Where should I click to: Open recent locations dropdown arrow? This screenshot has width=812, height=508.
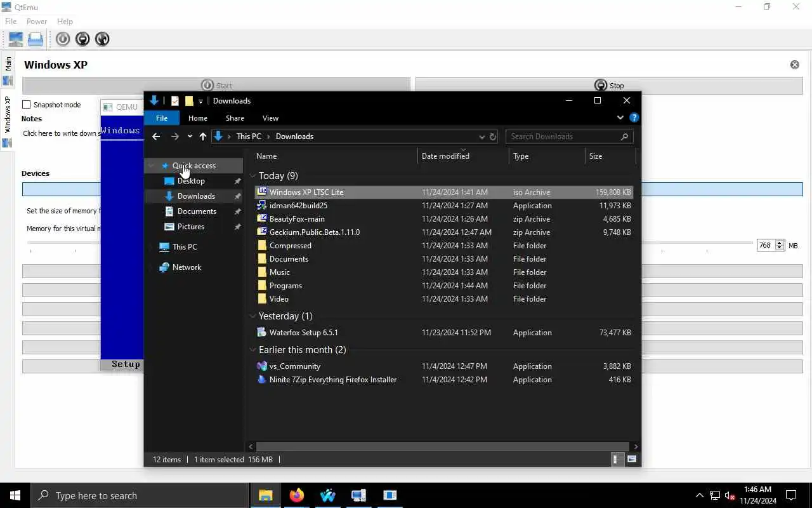tap(190, 137)
